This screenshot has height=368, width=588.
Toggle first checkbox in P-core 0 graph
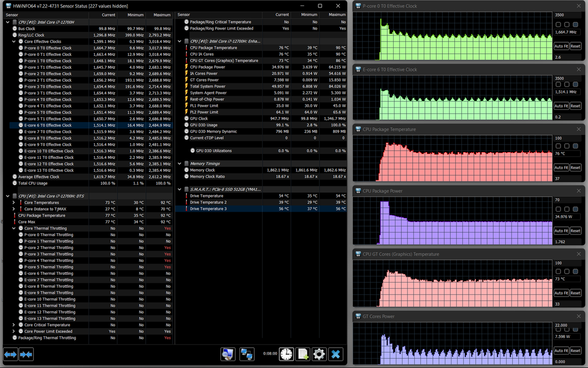[557, 23]
